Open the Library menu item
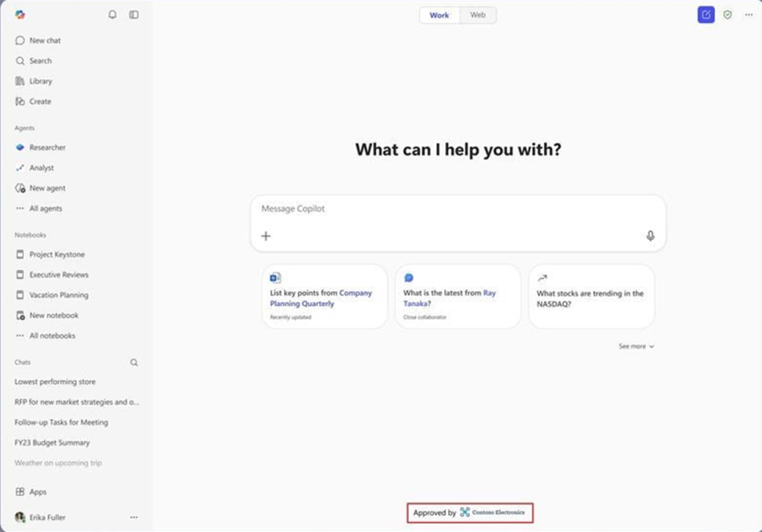Viewport: 762px width, 532px height. click(40, 81)
